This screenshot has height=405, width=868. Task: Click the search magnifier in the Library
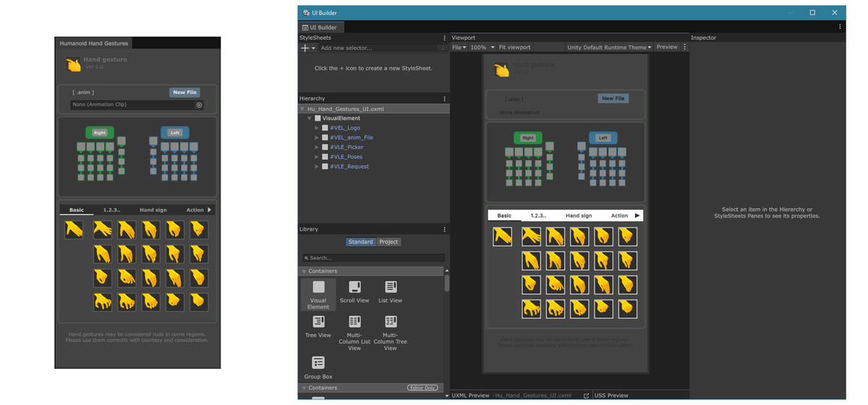tap(307, 257)
